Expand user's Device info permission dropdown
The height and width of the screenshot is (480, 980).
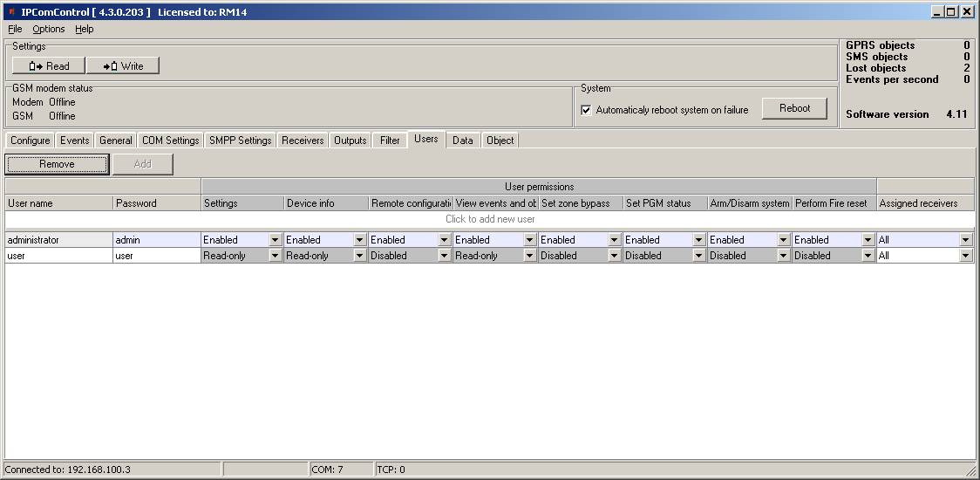point(359,256)
